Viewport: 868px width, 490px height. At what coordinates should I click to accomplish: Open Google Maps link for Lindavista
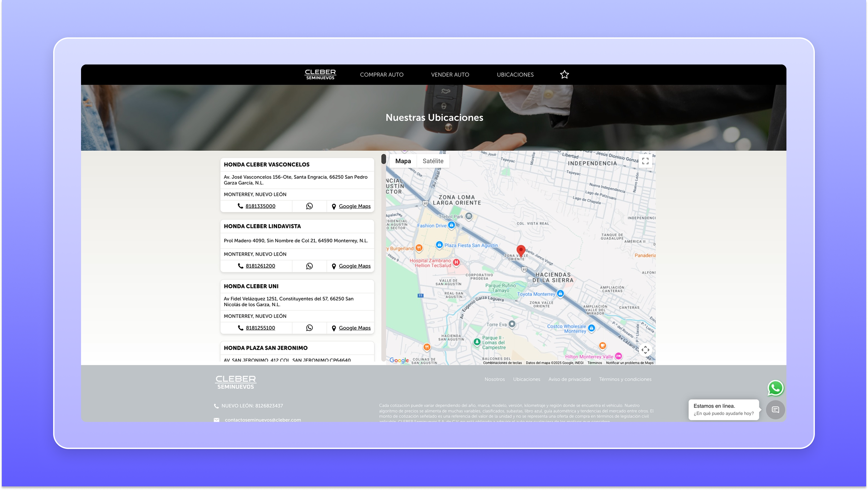click(354, 266)
